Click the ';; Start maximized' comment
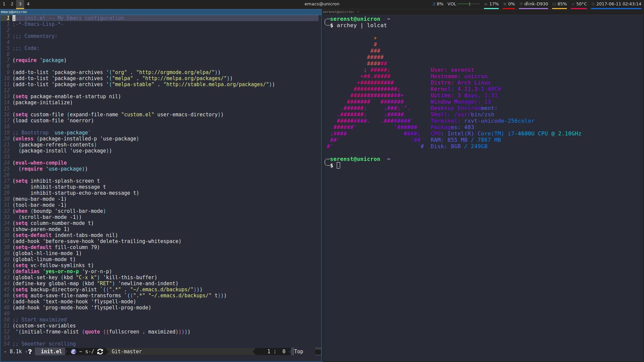Viewport: 644px width, 362px height. (x=40, y=320)
